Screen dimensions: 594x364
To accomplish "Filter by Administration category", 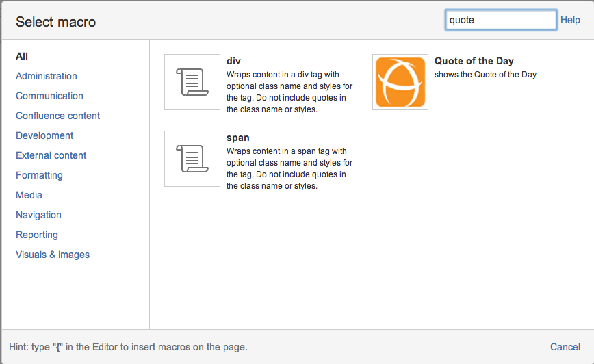I will [47, 76].
